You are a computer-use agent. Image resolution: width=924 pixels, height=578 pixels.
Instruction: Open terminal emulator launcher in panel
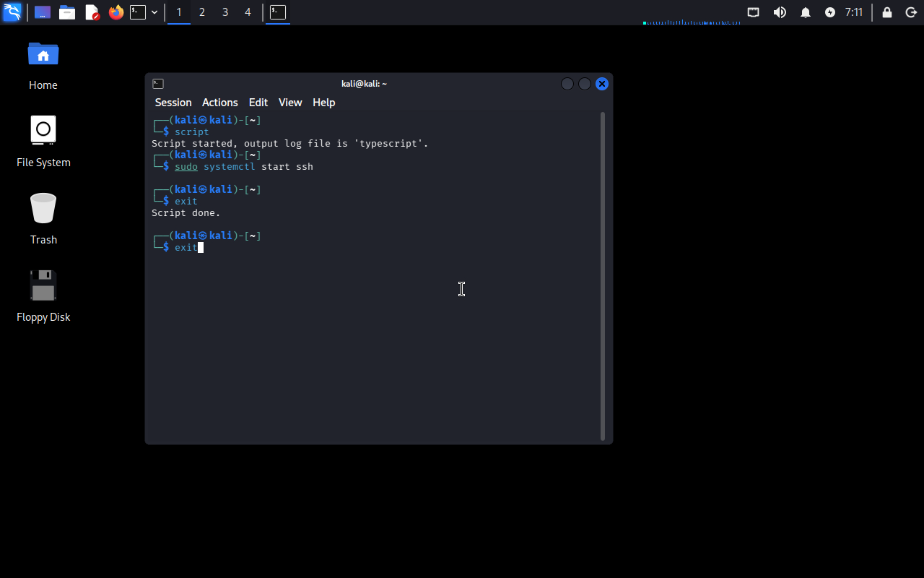[x=137, y=12]
